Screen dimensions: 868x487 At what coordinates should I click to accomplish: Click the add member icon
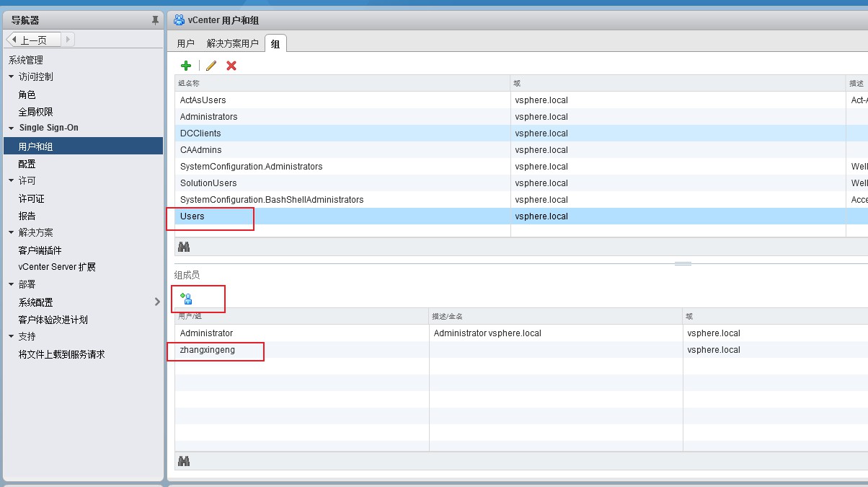point(186,298)
